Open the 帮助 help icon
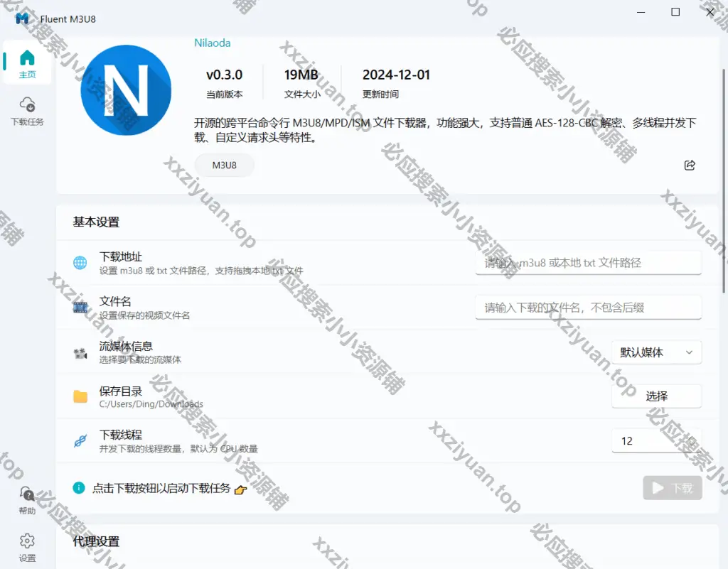The image size is (728, 569). (27, 500)
